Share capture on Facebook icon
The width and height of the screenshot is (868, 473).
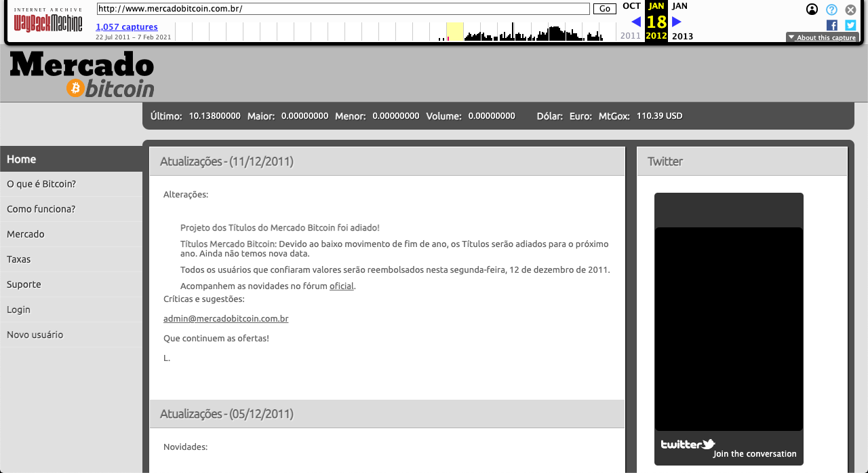pos(831,25)
